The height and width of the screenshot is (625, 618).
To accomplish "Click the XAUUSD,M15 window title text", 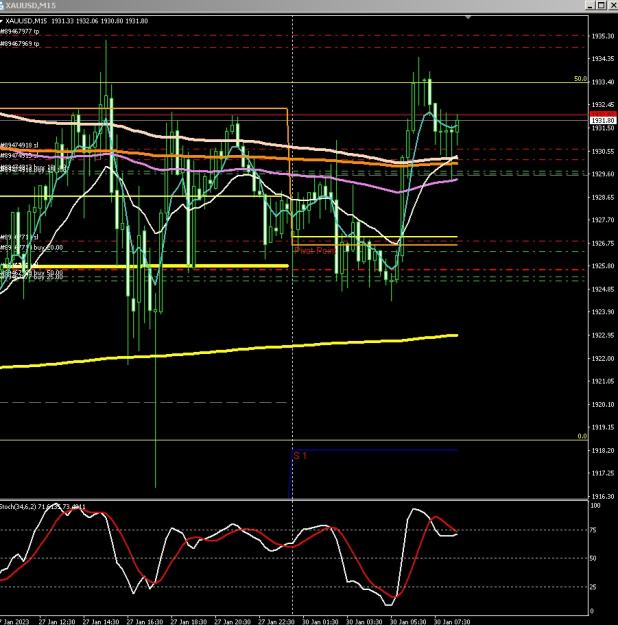I will (30, 6).
